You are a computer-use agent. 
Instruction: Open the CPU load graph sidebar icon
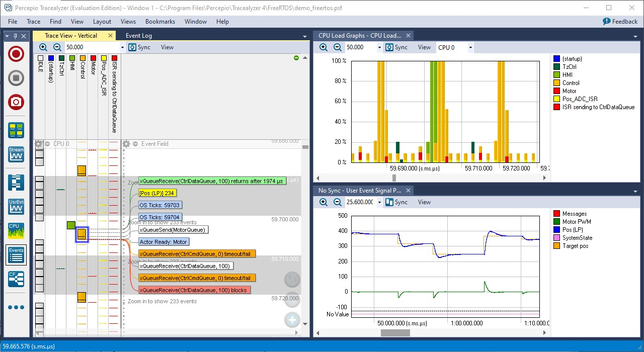click(x=16, y=231)
